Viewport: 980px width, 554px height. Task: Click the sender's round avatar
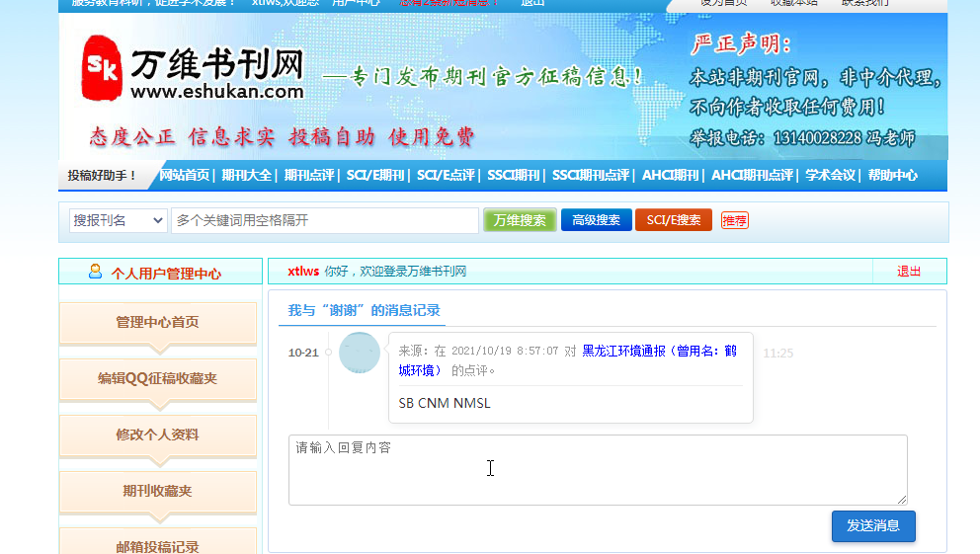tap(359, 353)
